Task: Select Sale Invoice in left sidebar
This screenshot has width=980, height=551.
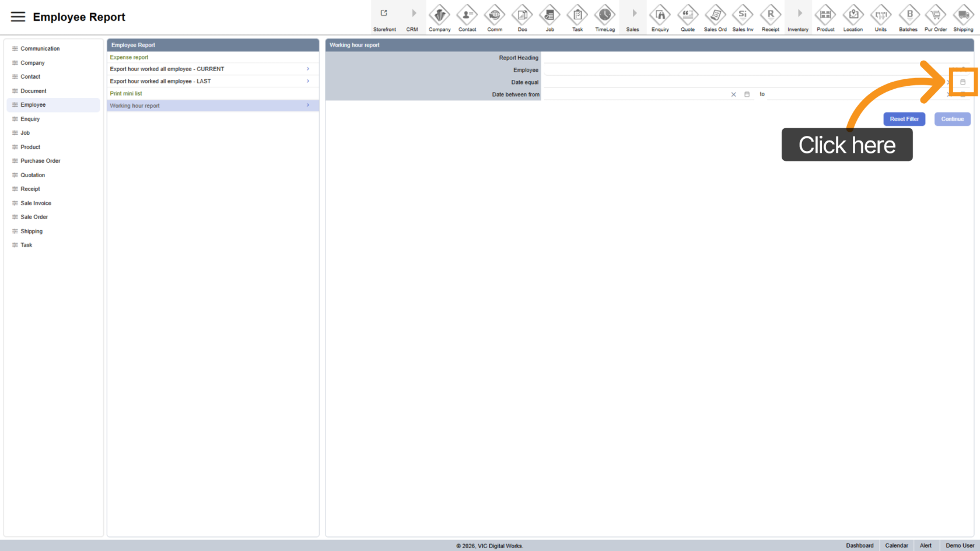Action: pos(36,203)
